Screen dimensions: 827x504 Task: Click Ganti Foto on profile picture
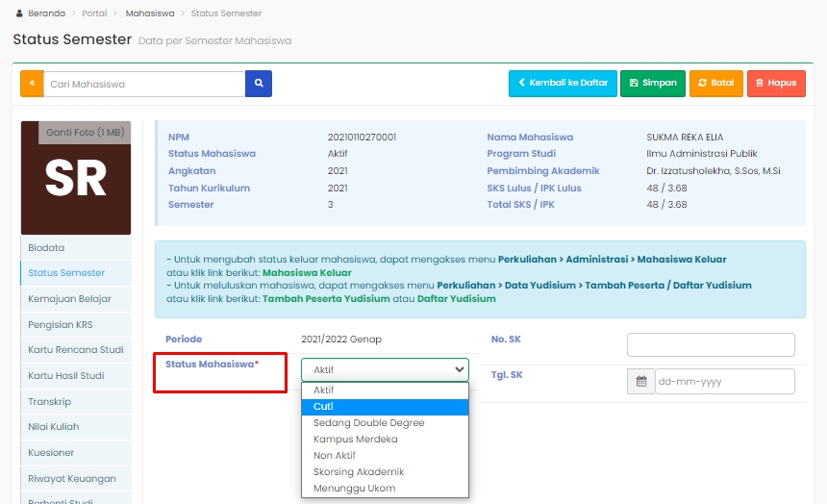[x=84, y=132]
